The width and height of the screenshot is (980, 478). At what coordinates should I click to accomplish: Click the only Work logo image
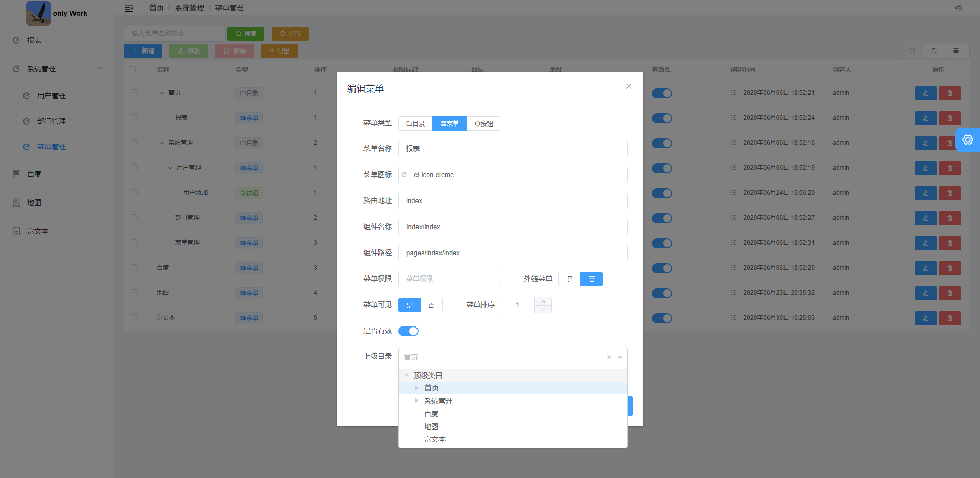point(38,13)
